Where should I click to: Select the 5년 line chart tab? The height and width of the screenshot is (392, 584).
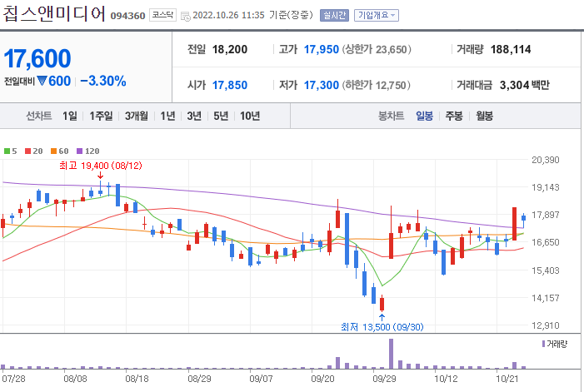pos(221,116)
